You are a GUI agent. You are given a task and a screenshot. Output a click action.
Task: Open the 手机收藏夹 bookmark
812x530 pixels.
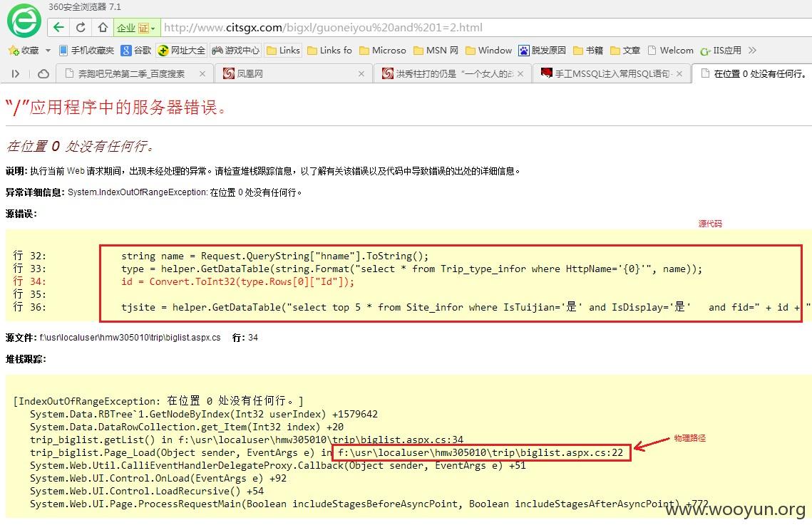86,50
